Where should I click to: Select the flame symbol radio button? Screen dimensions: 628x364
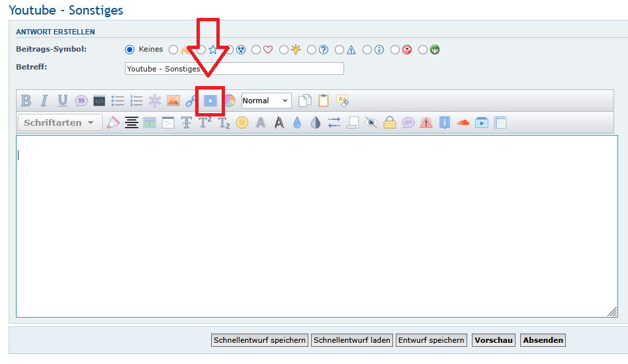[x=173, y=50]
